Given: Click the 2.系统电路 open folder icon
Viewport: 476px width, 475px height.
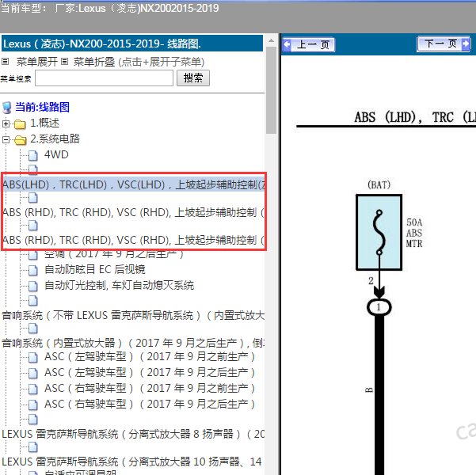Looking at the screenshot, I should point(20,140).
